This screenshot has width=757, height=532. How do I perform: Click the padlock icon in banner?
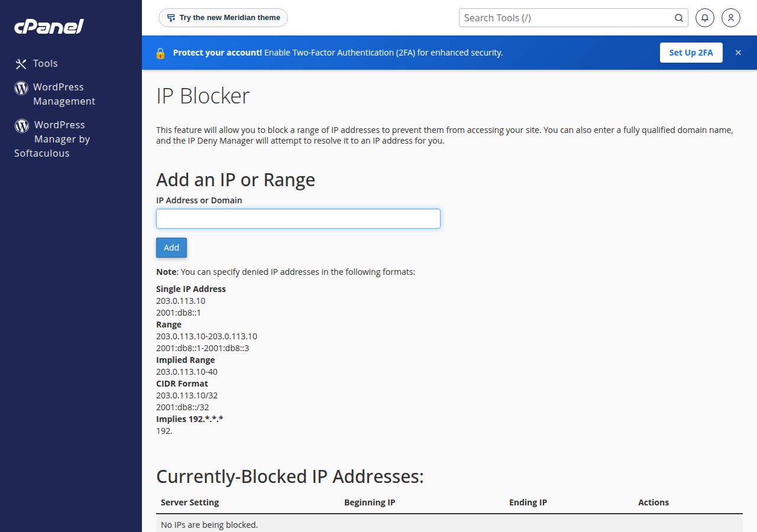(160, 53)
